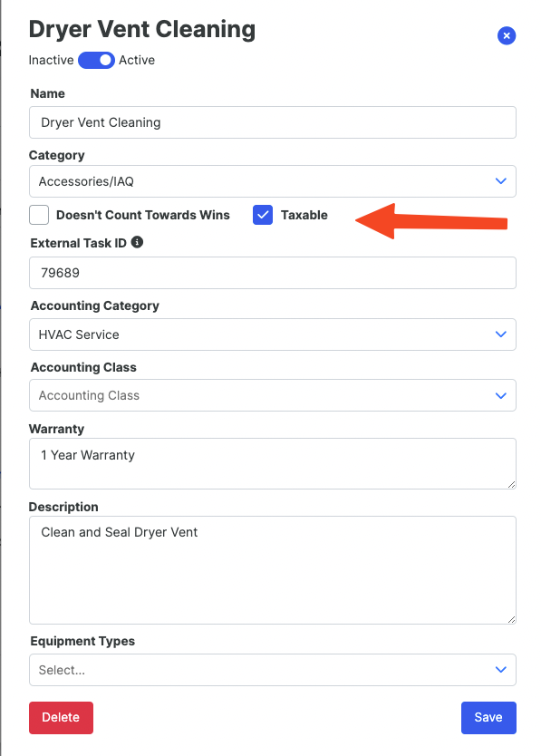Expand the Accounting Category dropdown chevron
This screenshot has height=756, width=541.
point(501,334)
